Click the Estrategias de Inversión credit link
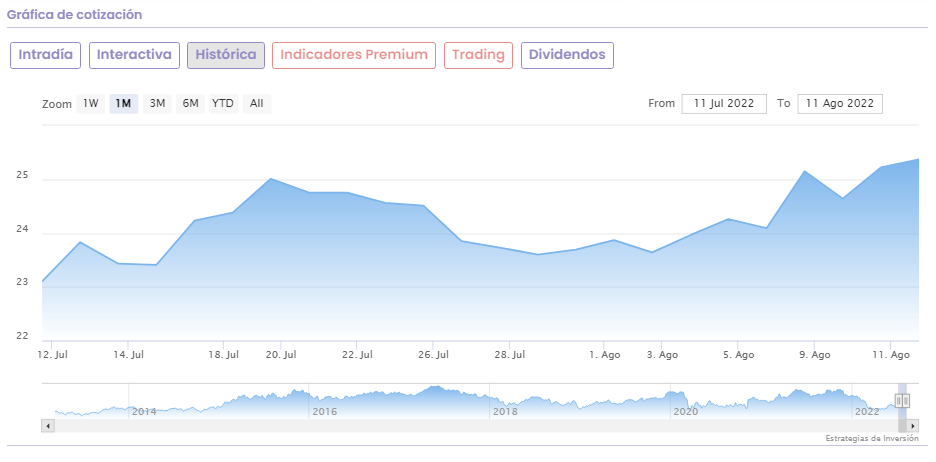 click(871, 439)
